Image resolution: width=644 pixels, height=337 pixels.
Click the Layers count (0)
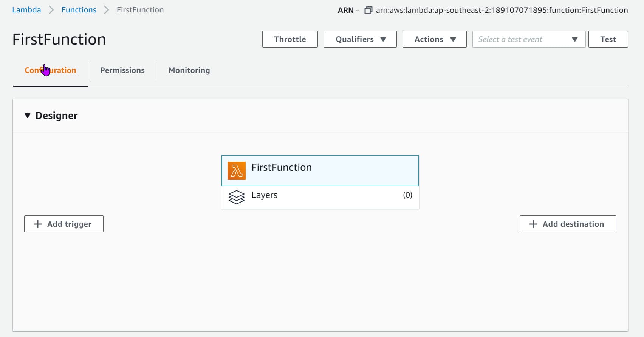pyautogui.click(x=407, y=195)
